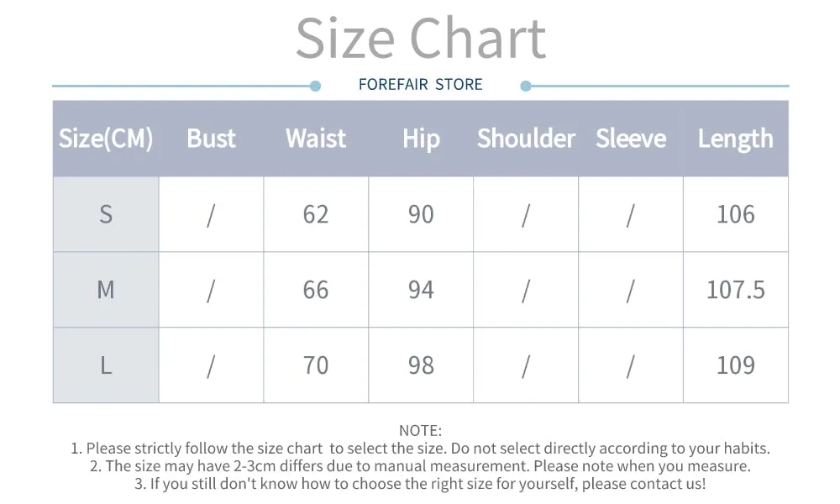This screenshot has width=840, height=504.
Task: Click the blue dot right of FOREFAIR STORE
Action: [x=526, y=86]
